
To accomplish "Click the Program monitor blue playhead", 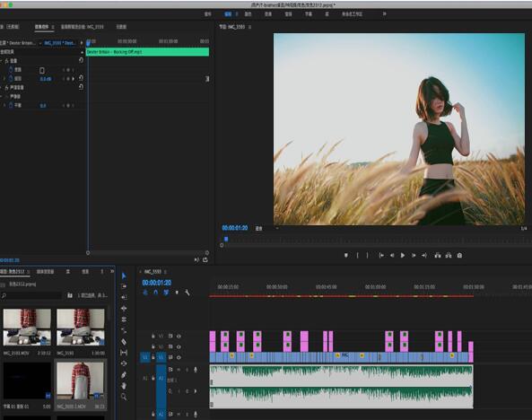I will tap(226, 239).
